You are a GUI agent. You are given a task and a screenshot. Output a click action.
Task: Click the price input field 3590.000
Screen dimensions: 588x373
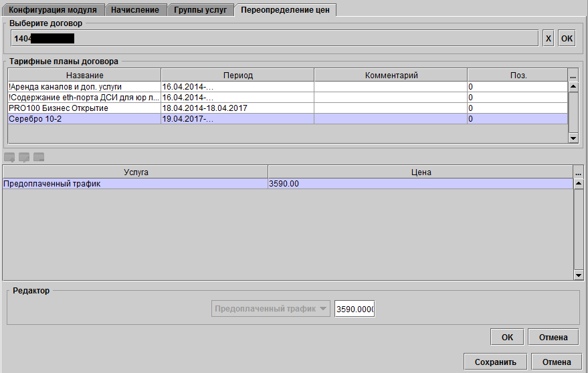coord(355,309)
